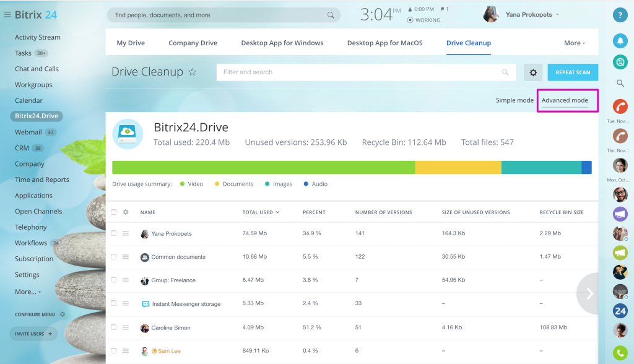Check the Group: Freelance row checkbox
634x364 pixels.
click(114, 280)
